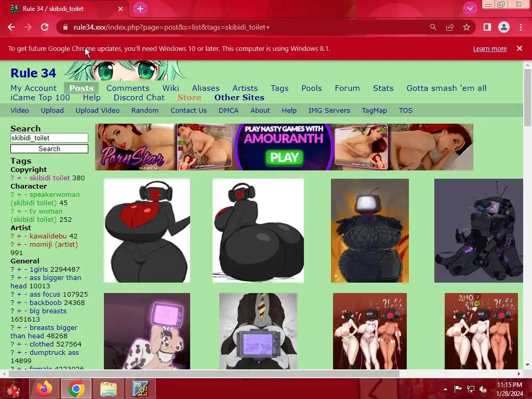Click the horizontal scrollbar right arrow
532x399 pixels.
[x=519, y=374]
